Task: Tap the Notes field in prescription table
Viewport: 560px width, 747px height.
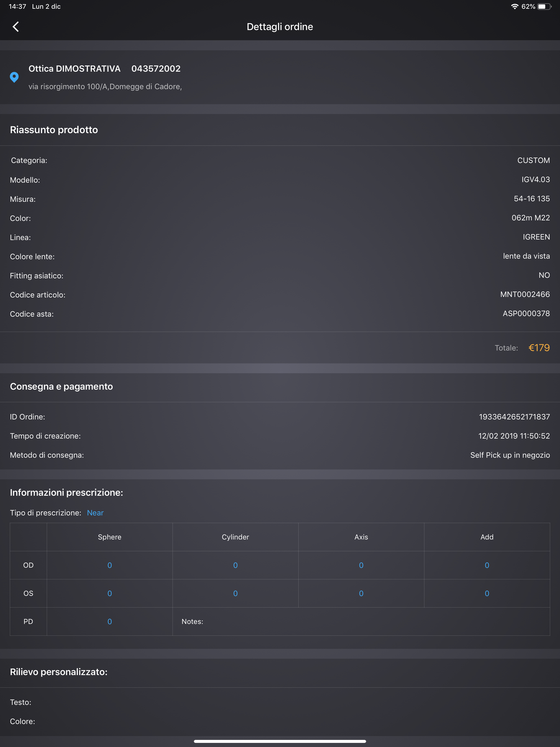Action: (x=361, y=621)
